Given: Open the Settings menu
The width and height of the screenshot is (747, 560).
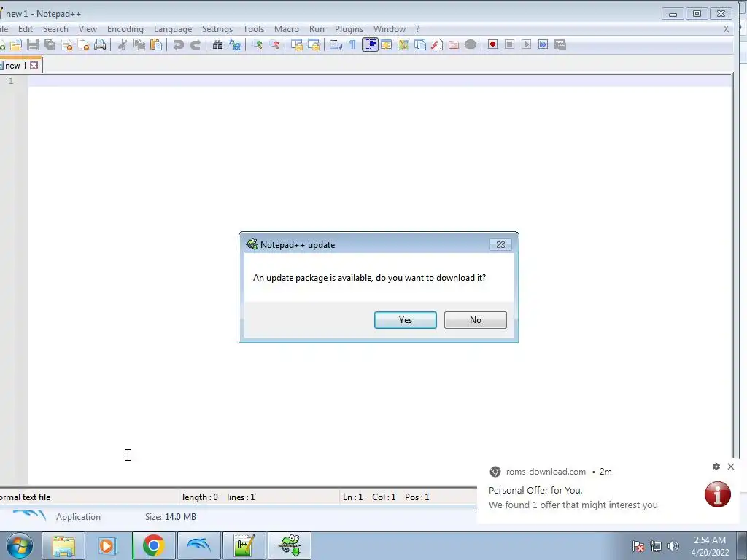Looking at the screenshot, I should [x=217, y=29].
